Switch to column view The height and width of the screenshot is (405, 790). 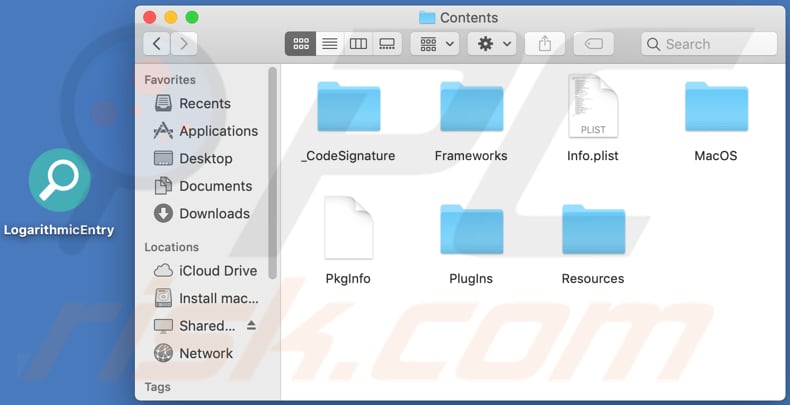point(358,44)
